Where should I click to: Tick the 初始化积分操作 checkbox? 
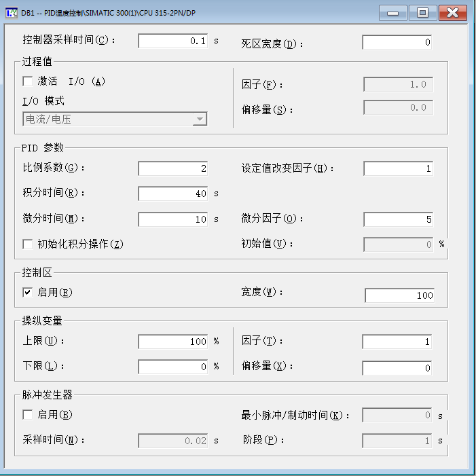(28, 244)
